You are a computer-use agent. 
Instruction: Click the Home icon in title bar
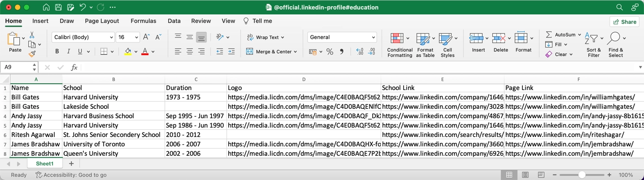[46, 7]
